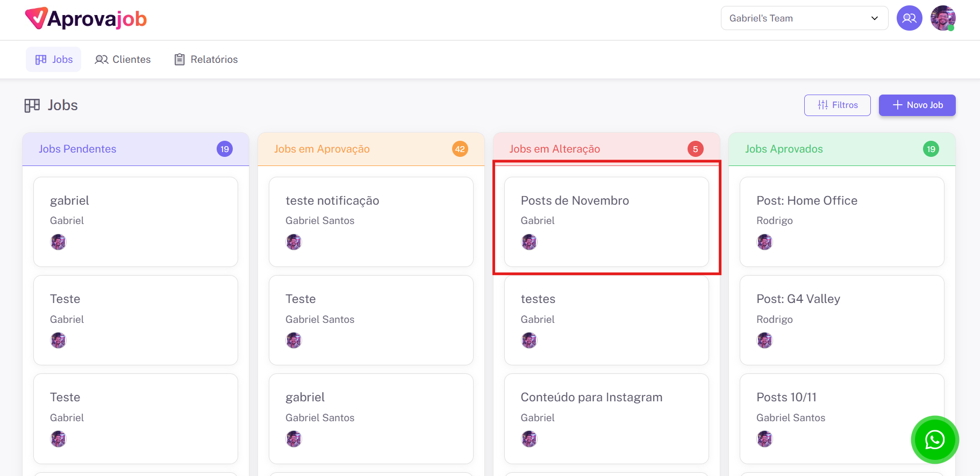Click the avatar on teste notificação card
This screenshot has height=476, width=980.
(x=294, y=242)
